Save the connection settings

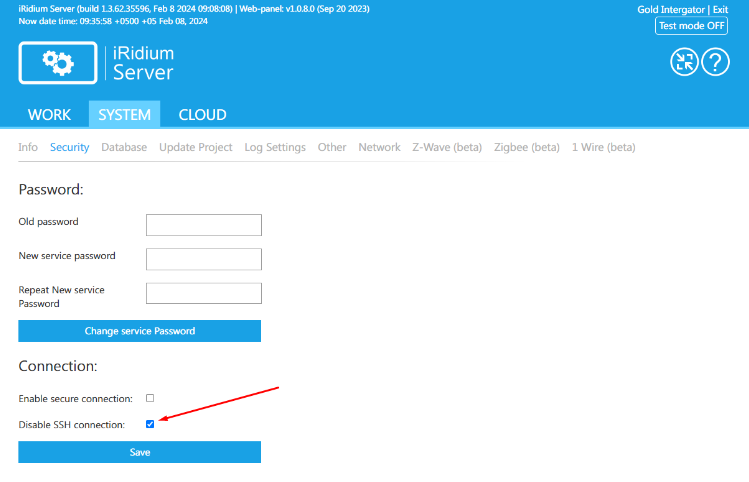click(x=139, y=452)
